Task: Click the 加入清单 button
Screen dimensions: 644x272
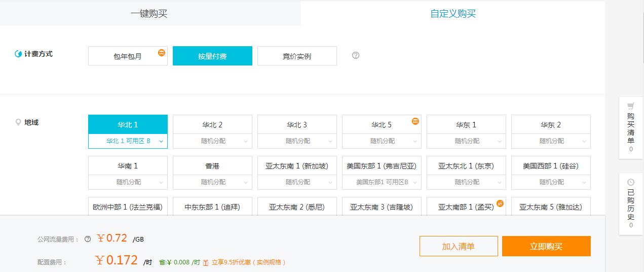Action: click(x=459, y=247)
